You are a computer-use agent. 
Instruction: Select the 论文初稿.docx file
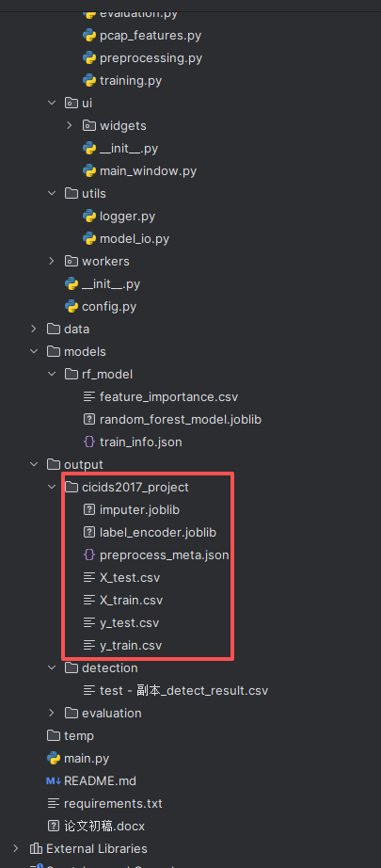[104, 826]
